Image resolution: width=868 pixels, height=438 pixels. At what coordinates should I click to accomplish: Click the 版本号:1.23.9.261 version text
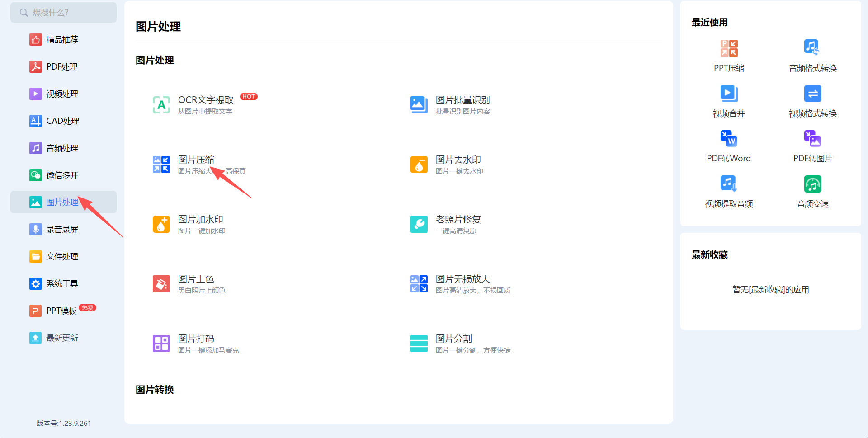pyautogui.click(x=64, y=424)
